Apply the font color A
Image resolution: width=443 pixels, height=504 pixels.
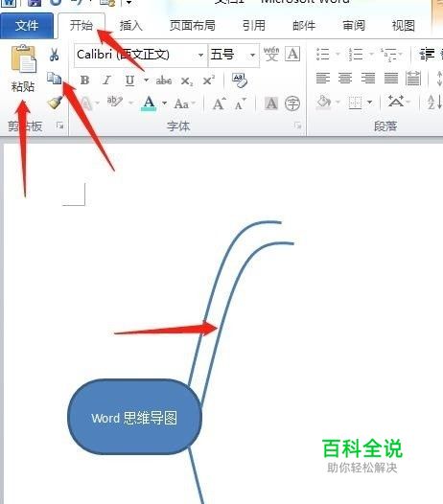pyautogui.click(x=149, y=103)
